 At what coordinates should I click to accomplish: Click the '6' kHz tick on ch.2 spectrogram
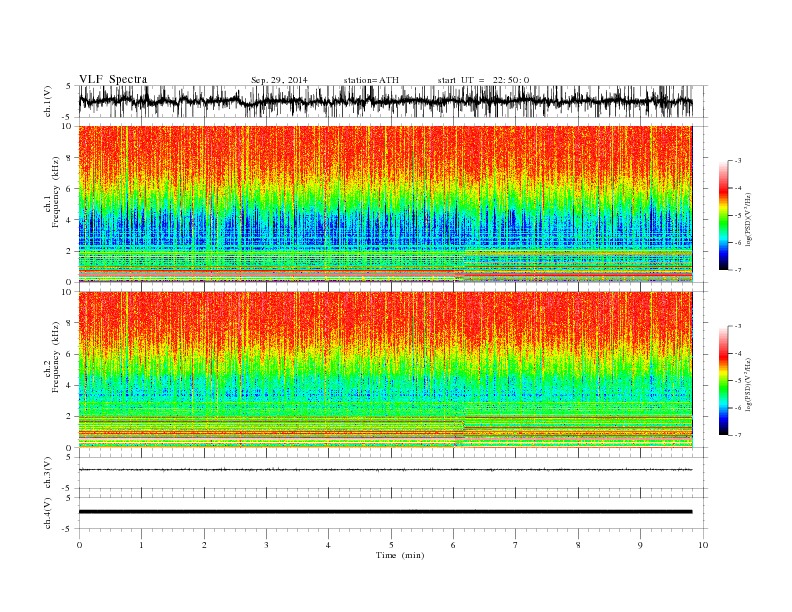[69, 354]
